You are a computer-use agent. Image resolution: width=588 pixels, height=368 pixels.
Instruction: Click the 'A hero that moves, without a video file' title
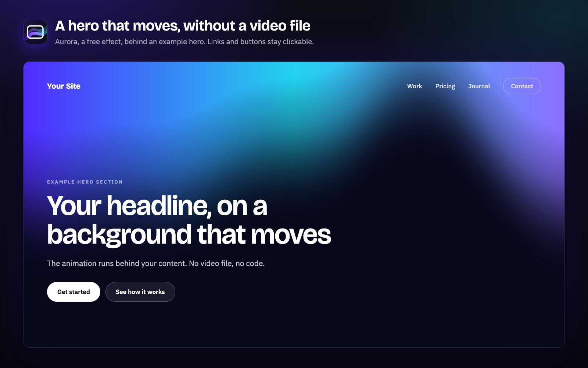click(183, 26)
